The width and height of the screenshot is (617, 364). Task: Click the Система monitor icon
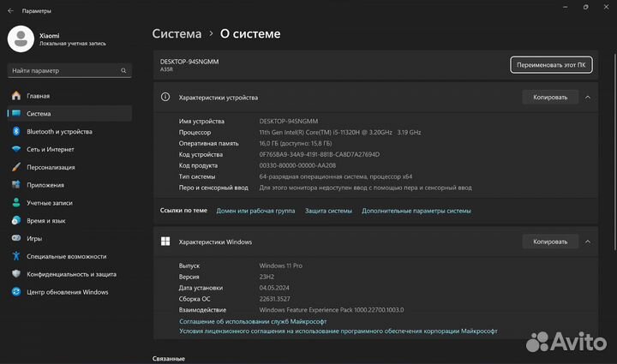click(16, 113)
